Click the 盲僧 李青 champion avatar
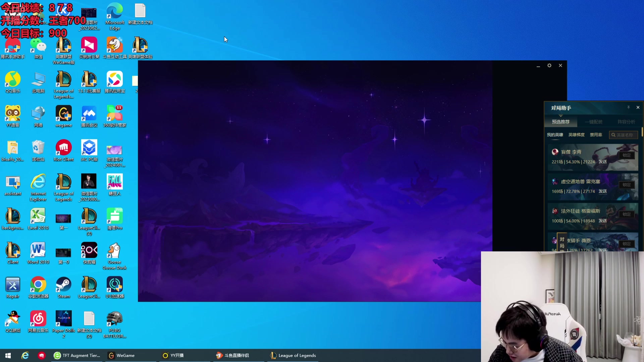644x362 pixels. click(x=555, y=152)
